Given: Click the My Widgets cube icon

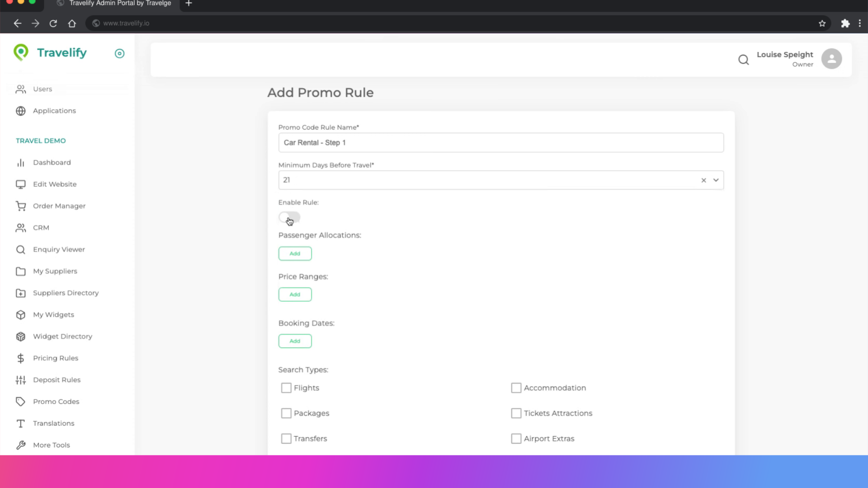Looking at the screenshot, I should click(21, 314).
